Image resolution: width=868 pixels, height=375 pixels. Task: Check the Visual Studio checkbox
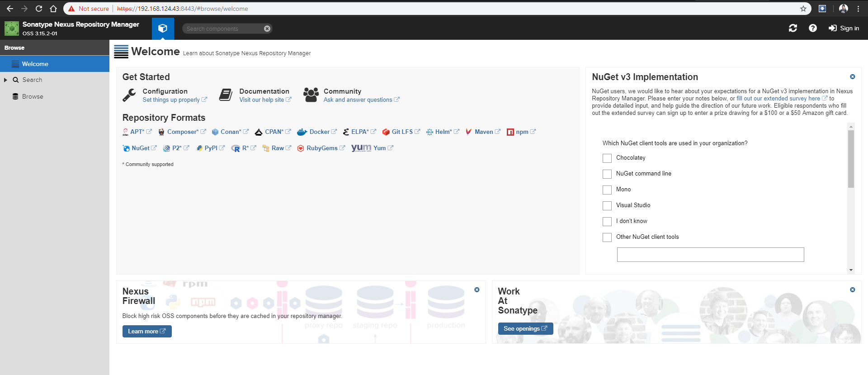pyautogui.click(x=607, y=206)
